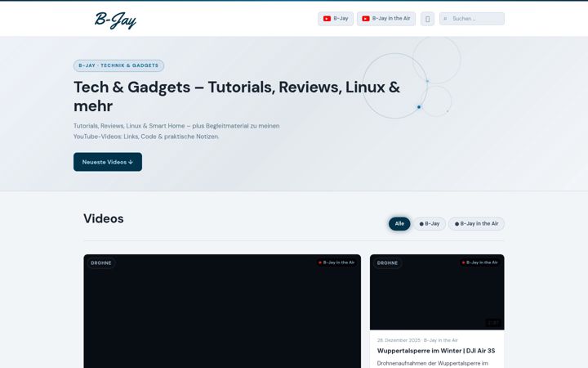Click the Drohnenaufnahmen der Wuppertalsperre description text
Screen dimensions: 588x368
(432, 363)
